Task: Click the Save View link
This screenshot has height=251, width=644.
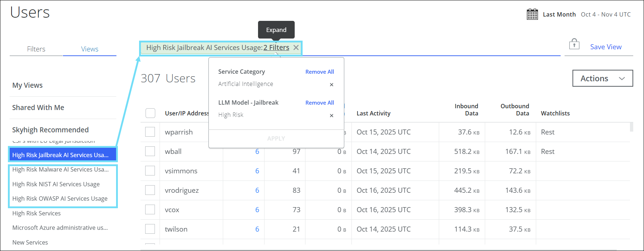Action: (606, 47)
